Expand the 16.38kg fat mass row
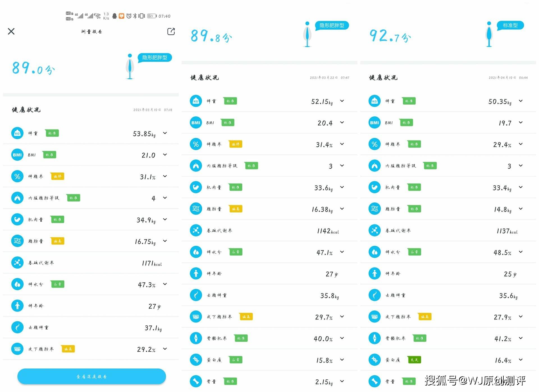 point(342,209)
